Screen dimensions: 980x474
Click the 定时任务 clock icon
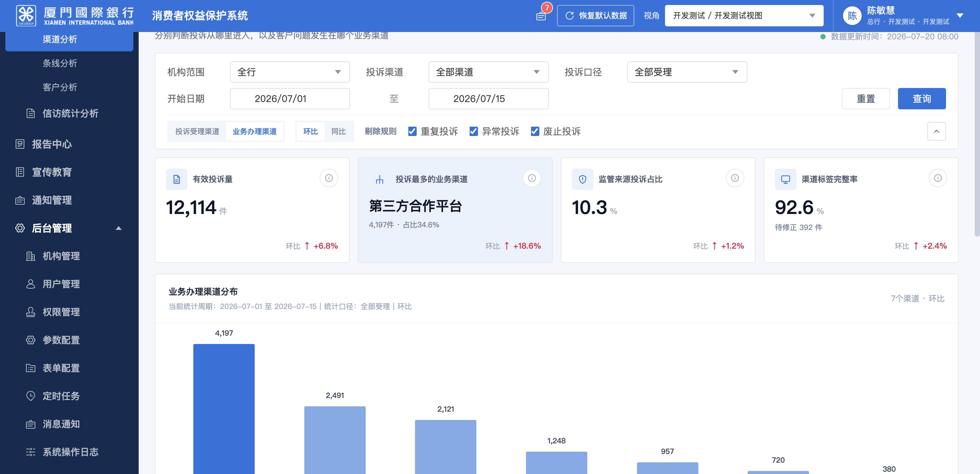click(31, 396)
